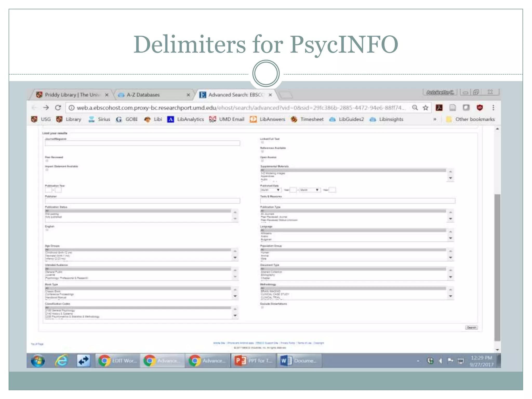This screenshot has width=532, height=399.
Task: Click in the Tests & Measures field
Action: [358, 201]
